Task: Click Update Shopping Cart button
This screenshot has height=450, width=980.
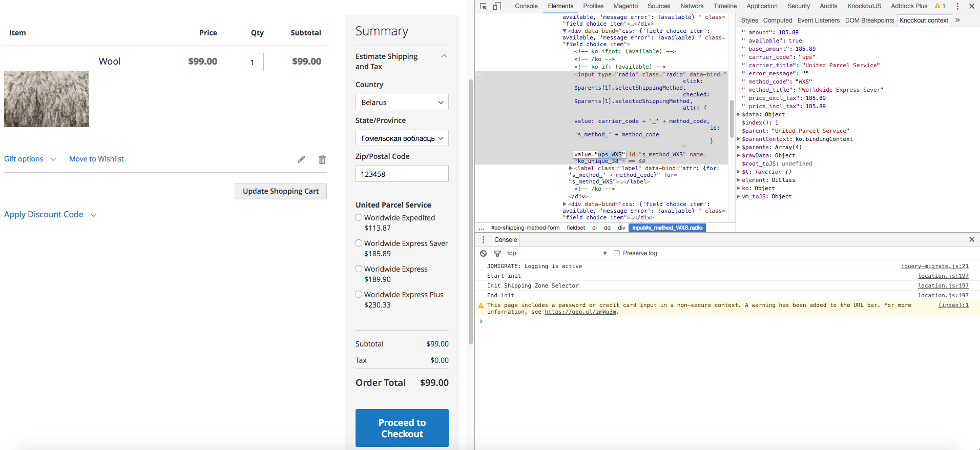Action: tap(281, 191)
